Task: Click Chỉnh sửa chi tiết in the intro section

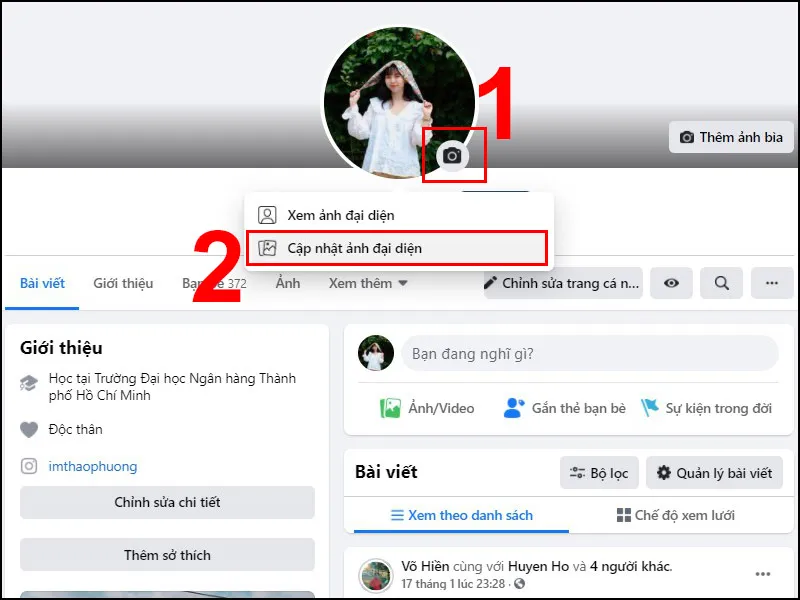Action: pos(166,503)
